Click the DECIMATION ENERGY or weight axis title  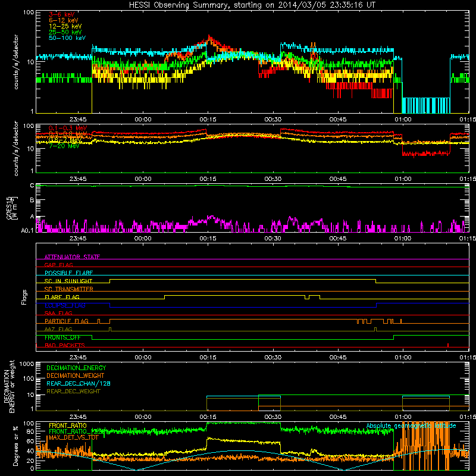[9, 386]
